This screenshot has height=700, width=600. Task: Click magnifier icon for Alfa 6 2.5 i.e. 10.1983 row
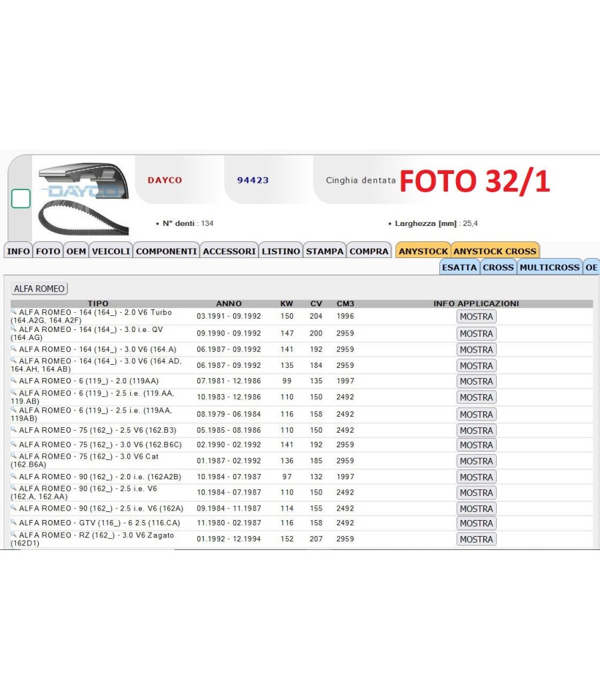pos(14,393)
